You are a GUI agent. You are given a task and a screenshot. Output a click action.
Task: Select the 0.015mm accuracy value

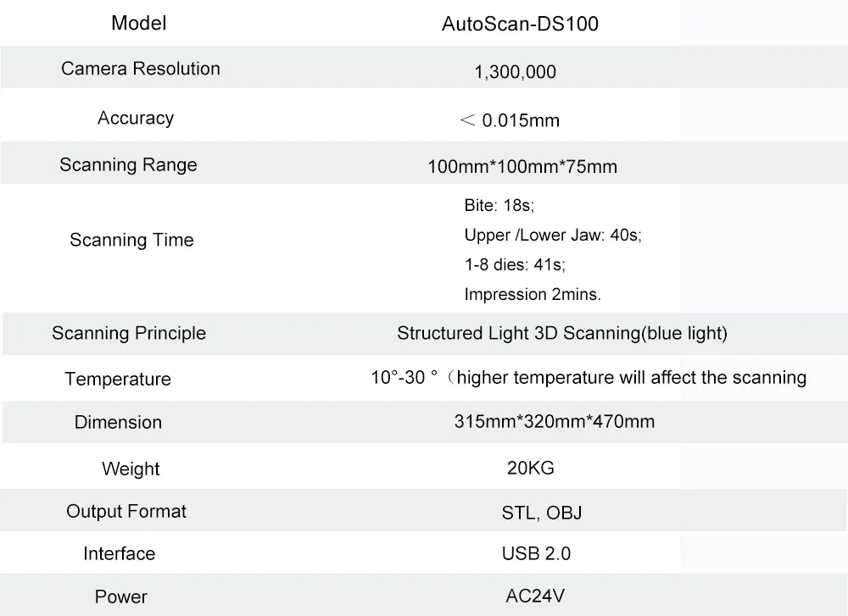[520, 120]
